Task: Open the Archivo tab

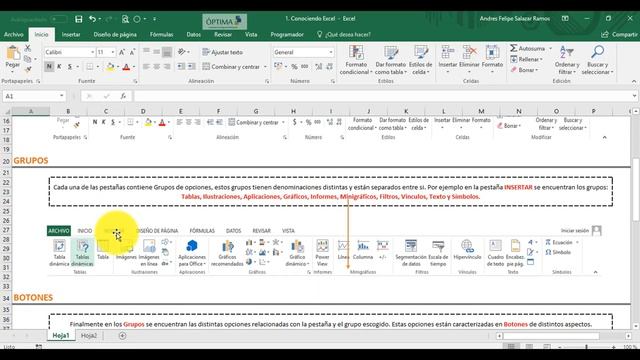Action: tap(13, 35)
